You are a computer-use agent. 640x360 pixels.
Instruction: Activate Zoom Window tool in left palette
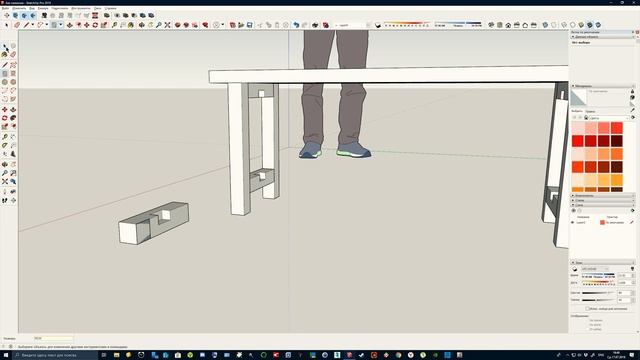13,173
